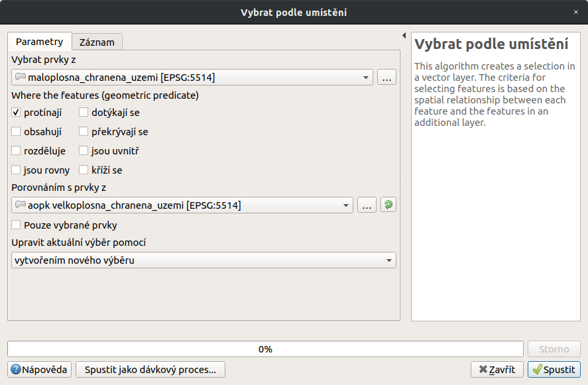
Task: Click the polygon icon in comparison layer combo
Action: pyautogui.click(x=21, y=205)
